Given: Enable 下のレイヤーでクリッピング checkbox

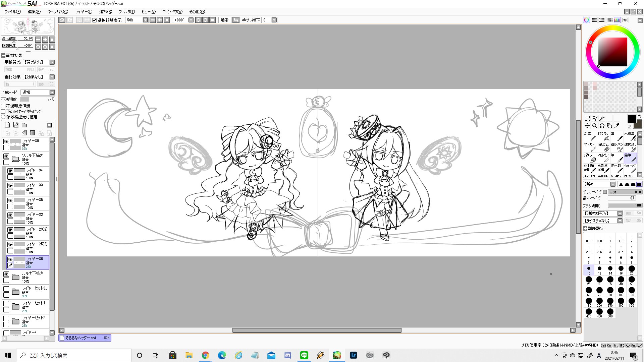Looking at the screenshot, I should 3,111.
